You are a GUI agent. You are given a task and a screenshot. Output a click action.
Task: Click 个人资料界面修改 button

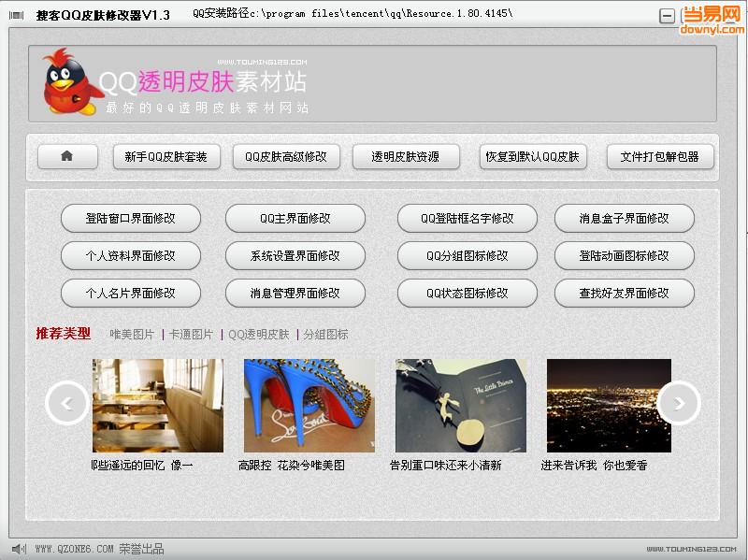131,255
